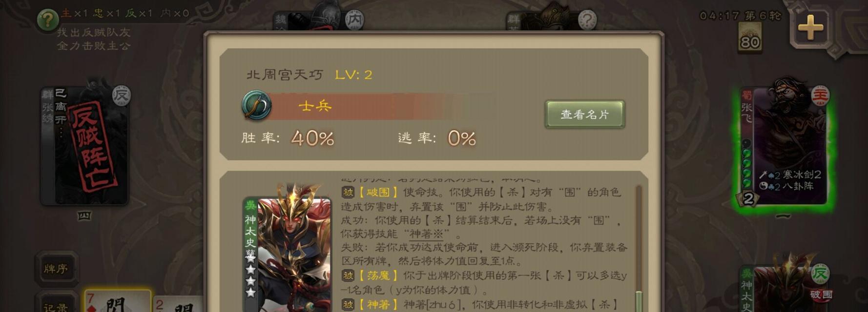The height and width of the screenshot is (312, 868).
Task: View name card via 查看名片 button
Action: [585, 115]
